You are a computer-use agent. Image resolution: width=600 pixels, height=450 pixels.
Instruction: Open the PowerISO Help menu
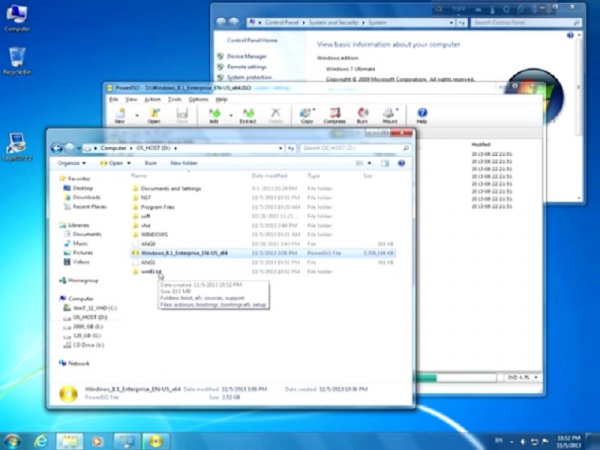click(x=221, y=99)
